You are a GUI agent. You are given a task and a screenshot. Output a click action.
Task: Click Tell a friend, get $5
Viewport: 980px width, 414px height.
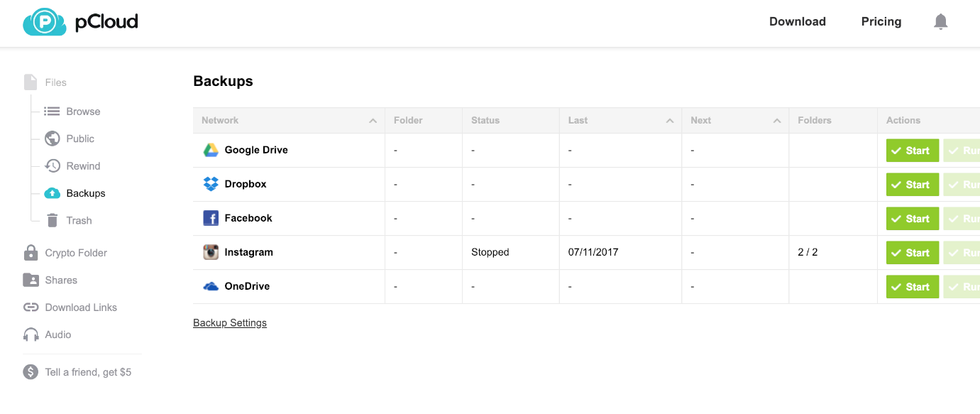[x=88, y=372]
